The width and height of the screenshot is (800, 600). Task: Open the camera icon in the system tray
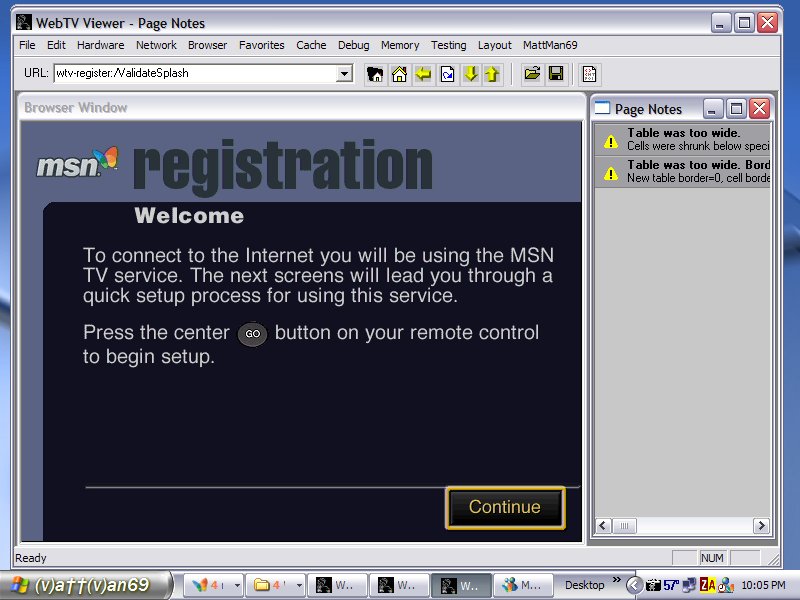(x=653, y=585)
